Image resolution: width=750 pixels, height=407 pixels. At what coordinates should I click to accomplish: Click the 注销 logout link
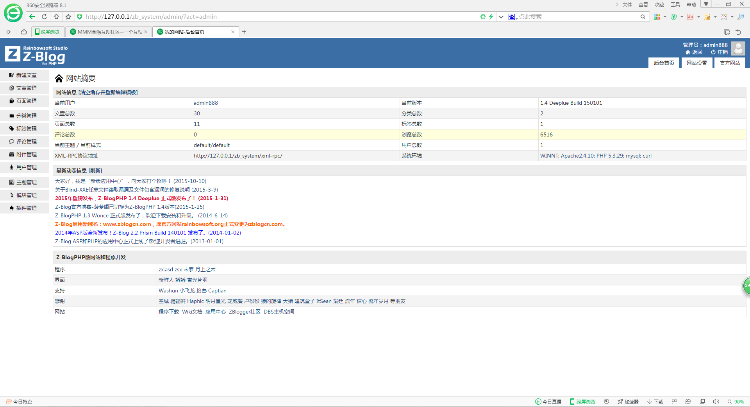719,52
